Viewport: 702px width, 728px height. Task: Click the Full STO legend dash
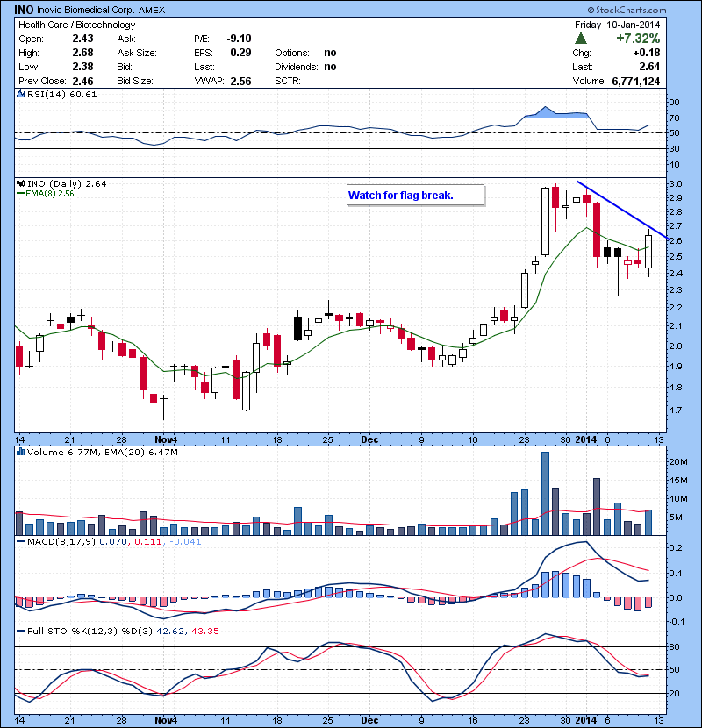(x=20, y=631)
